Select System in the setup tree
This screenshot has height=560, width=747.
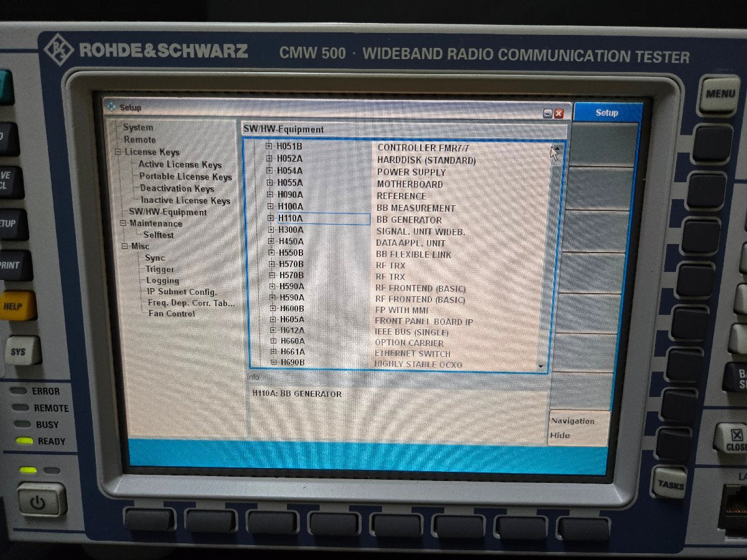click(x=138, y=128)
